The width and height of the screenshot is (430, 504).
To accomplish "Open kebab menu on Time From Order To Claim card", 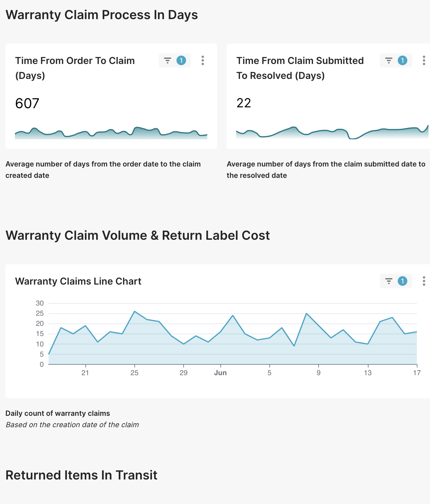I will (203, 61).
